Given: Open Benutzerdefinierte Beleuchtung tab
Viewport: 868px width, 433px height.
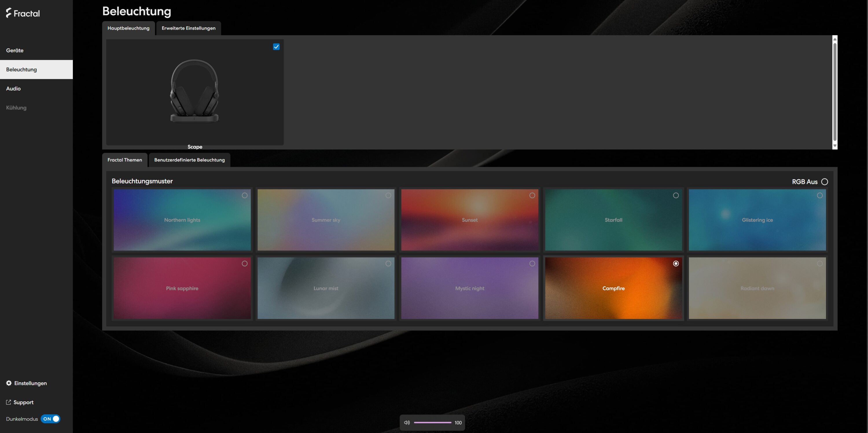Looking at the screenshot, I should (x=190, y=160).
